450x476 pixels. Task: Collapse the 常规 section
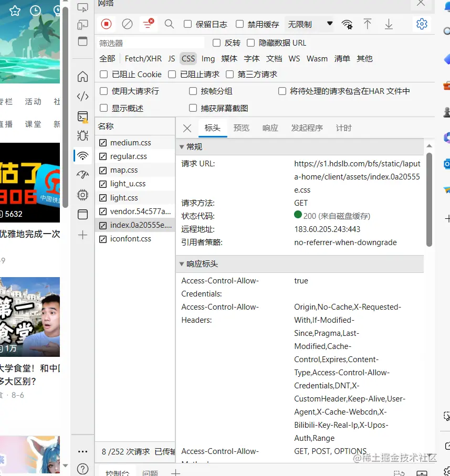click(182, 147)
